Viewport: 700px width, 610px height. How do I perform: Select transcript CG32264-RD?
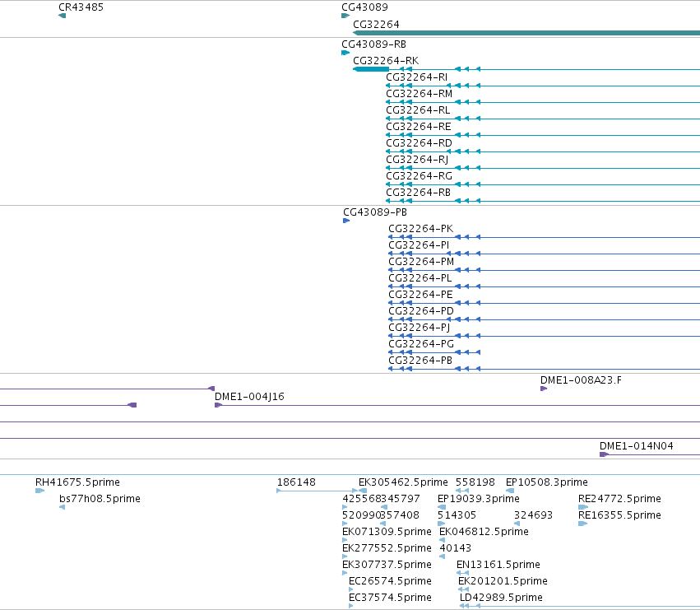click(x=419, y=143)
